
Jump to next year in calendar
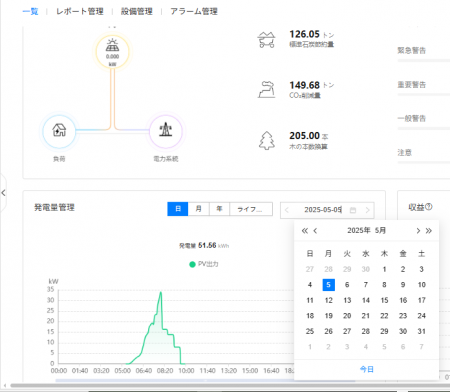click(429, 231)
